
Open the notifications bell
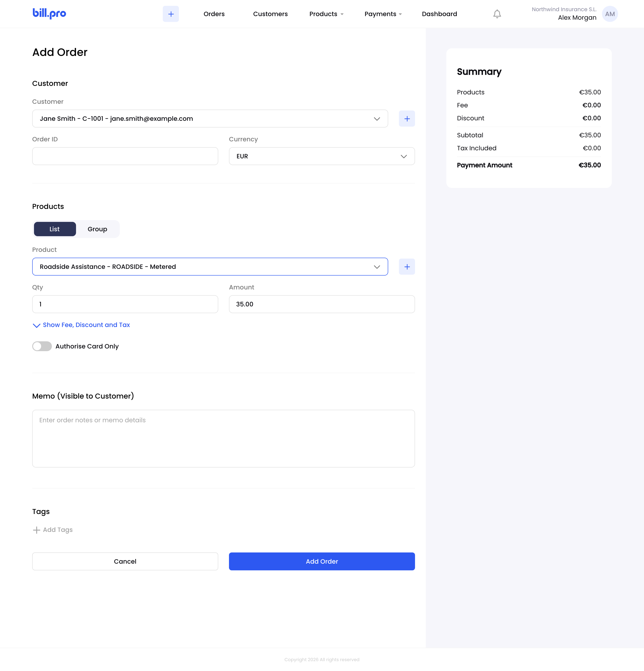coord(497,14)
